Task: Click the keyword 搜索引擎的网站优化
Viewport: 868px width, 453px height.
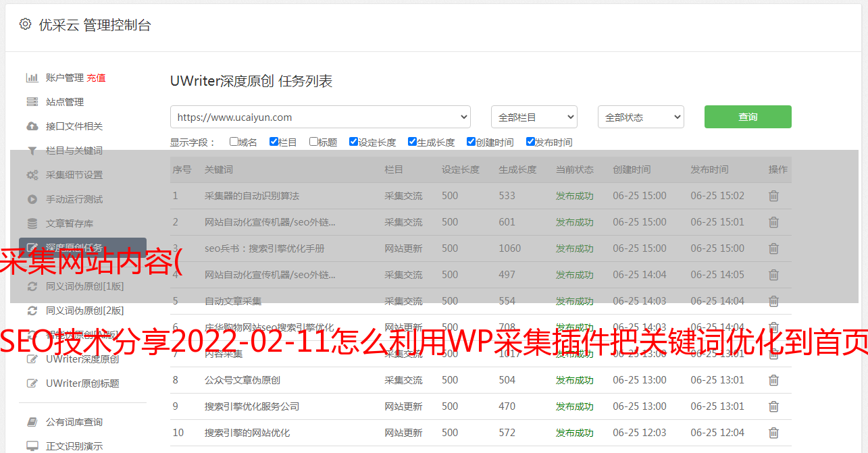Action: coord(247,433)
